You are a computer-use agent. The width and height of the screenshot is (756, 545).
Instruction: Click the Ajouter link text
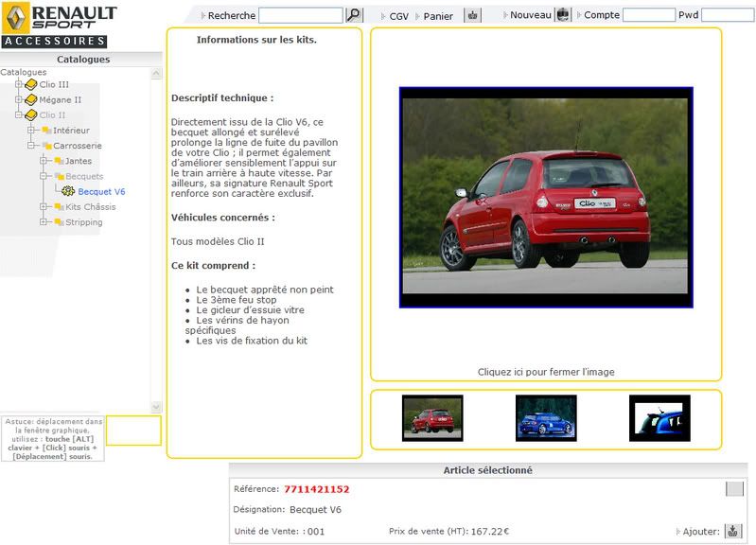(701, 532)
